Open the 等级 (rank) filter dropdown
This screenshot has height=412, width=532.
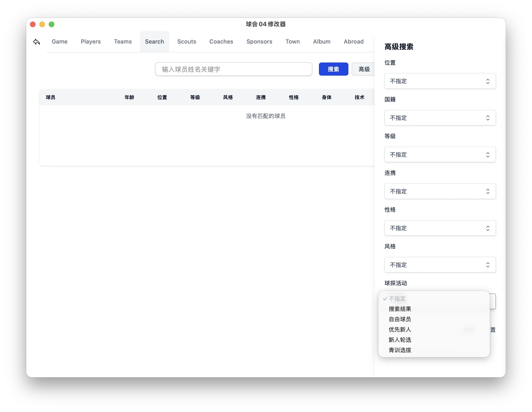[x=440, y=155]
